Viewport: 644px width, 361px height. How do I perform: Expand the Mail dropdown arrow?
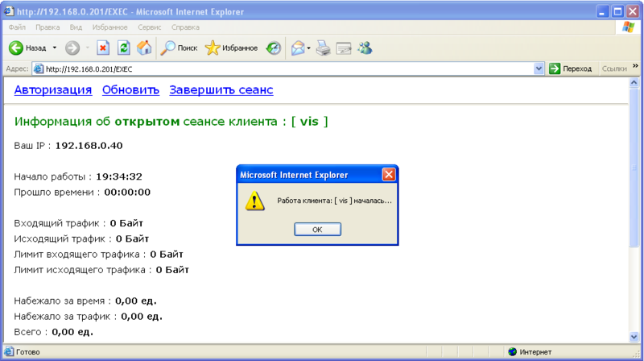click(308, 48)
